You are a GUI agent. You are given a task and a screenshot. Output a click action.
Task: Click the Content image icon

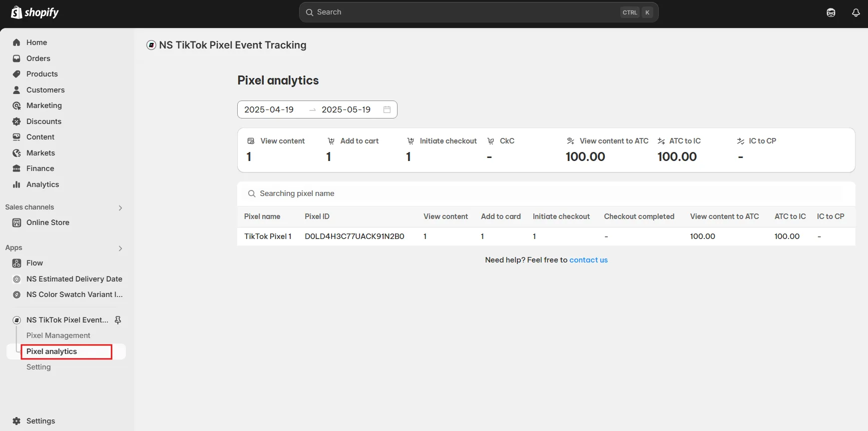click(16, 137)
